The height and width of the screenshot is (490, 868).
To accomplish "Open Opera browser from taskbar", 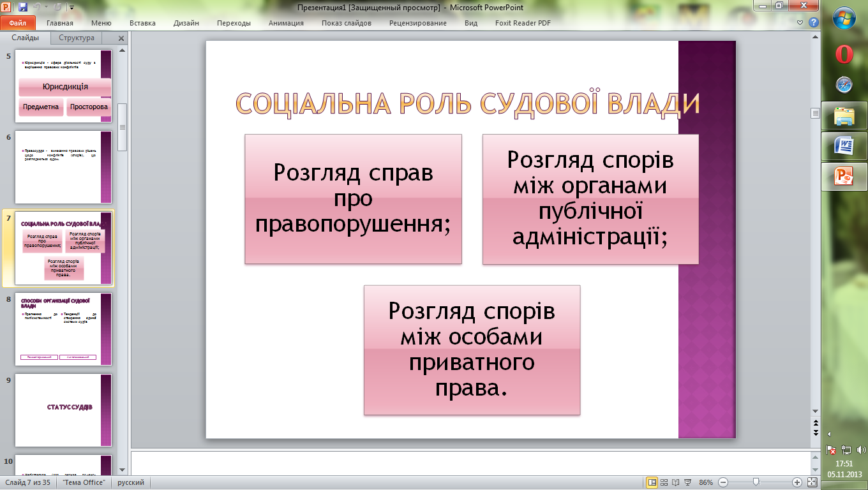I will [x=844, y=54].
